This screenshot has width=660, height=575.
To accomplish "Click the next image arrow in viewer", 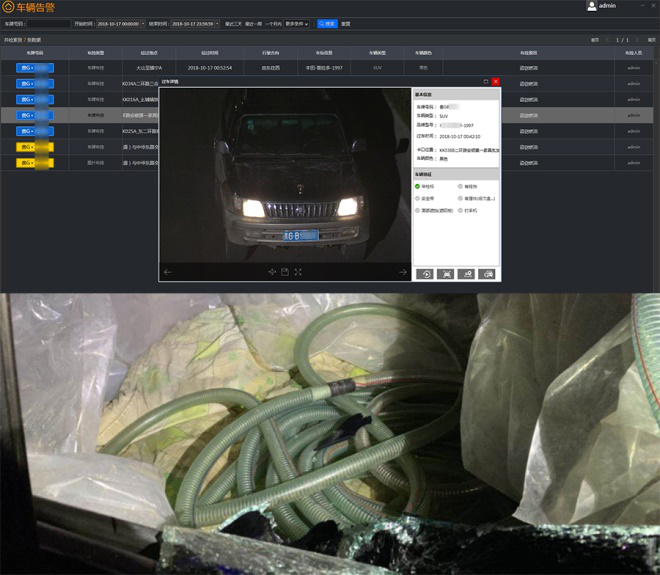I will pos(403,272).
